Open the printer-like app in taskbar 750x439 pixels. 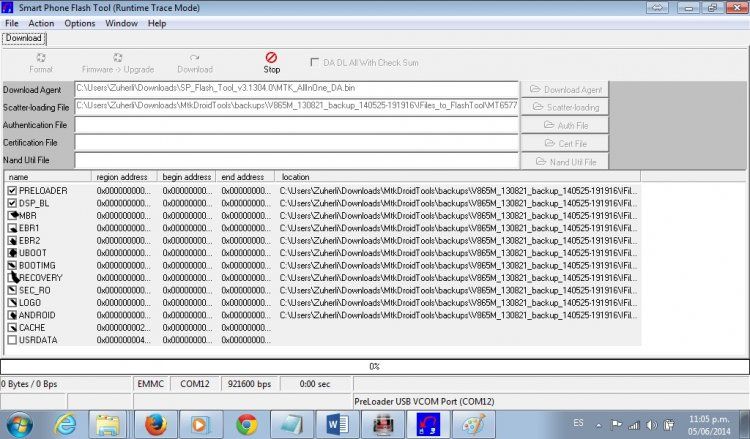click(x=383, y=424)
